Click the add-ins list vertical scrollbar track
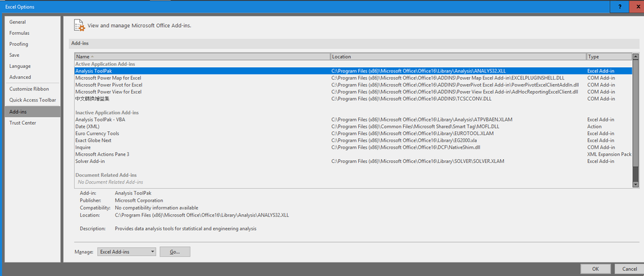The image size is (644, 276). 636,120
